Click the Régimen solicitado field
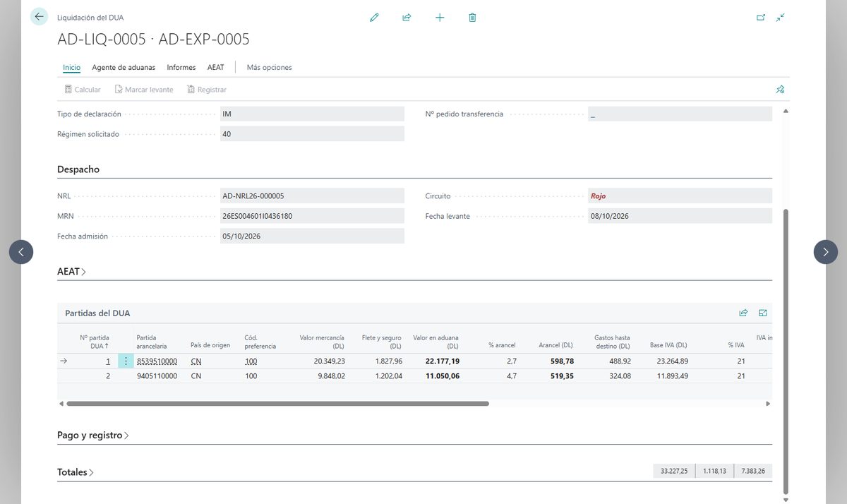 click(312, 134)
